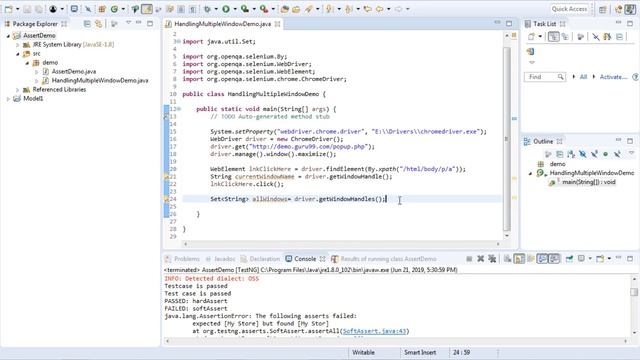
Task: Click the Run green play button
Action: click(226, 9)
